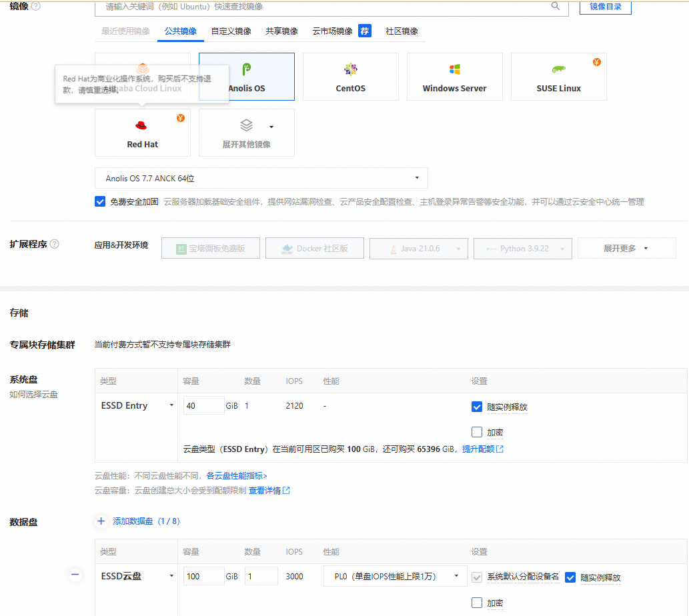
Task: Click the 镜像目录 button
Action: 606,7
